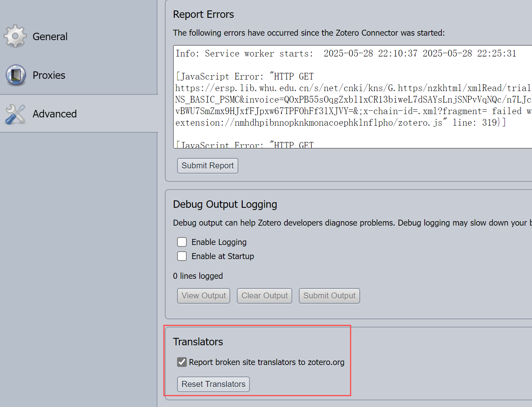Viewport: 532px width, 407px height.
Task: Uncheck Report broken site translators checkbox
Action: pos(182,362)
